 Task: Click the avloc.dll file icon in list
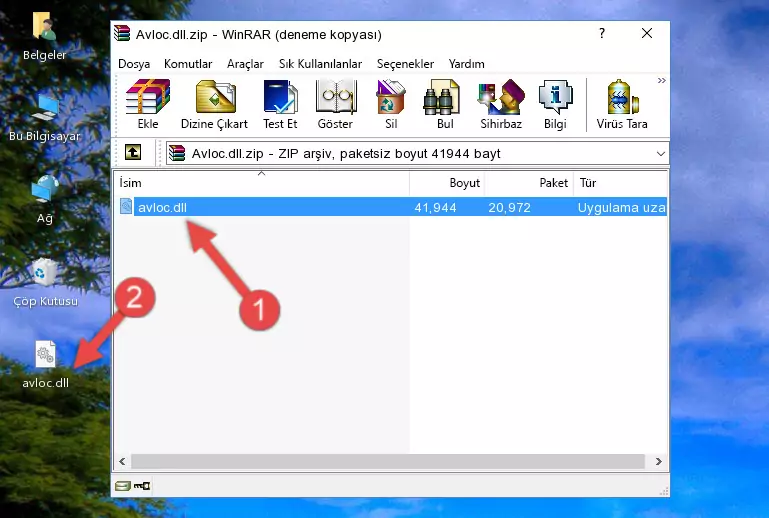coord(126,207)
